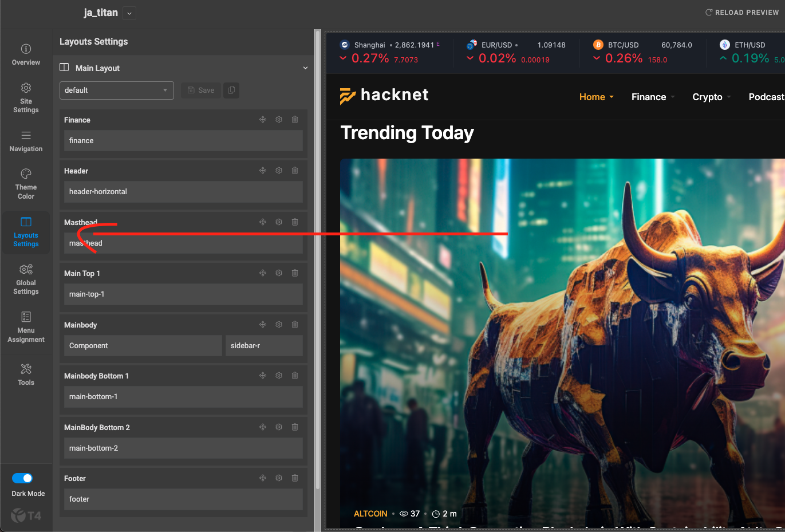
Task: Click Reload Preview button
Action: 741,13
